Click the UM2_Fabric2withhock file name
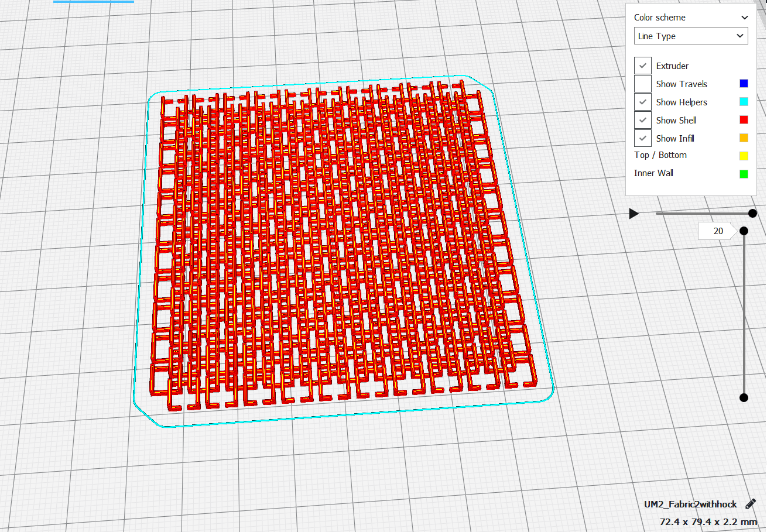Image resolution: width=767 pixels, height=532 pixels. coord(690,504)
